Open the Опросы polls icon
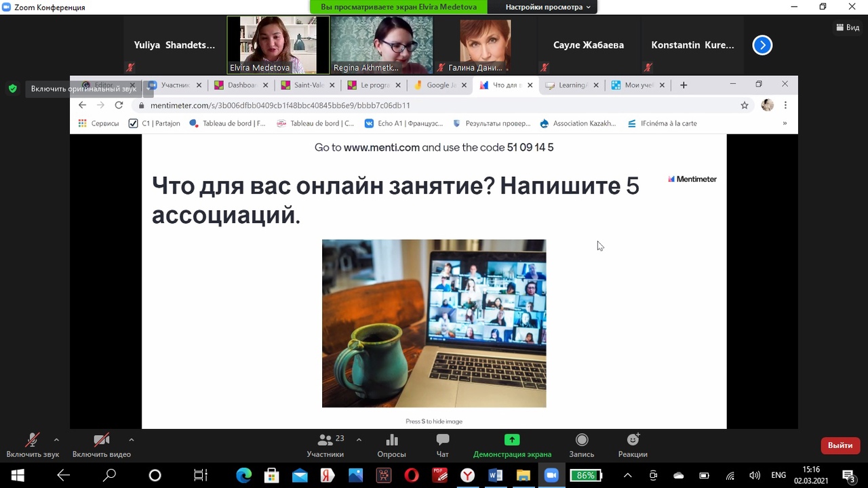The height and width of the screenshot is (488, 868). coord(391,446)
